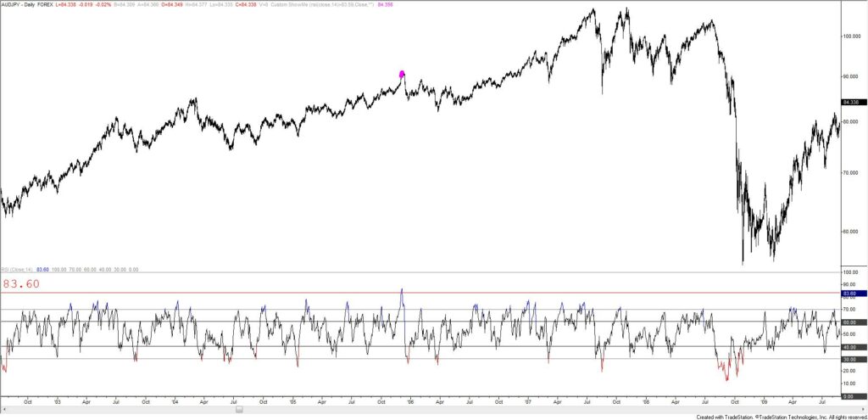Click the 70.000 price axis label

[851, 173]
